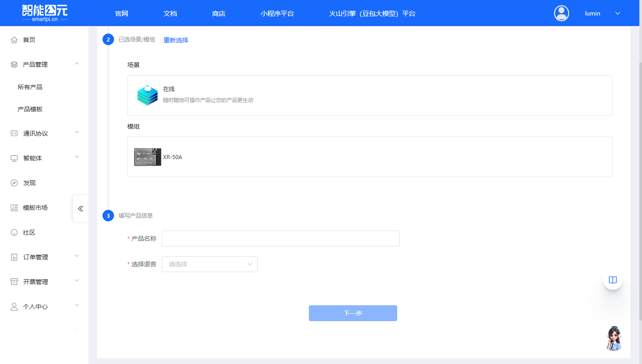Go to 文档 in top navigation
The height and width of the screenshot is (364, 642).
pyautogui.click(x=170, y=13)
